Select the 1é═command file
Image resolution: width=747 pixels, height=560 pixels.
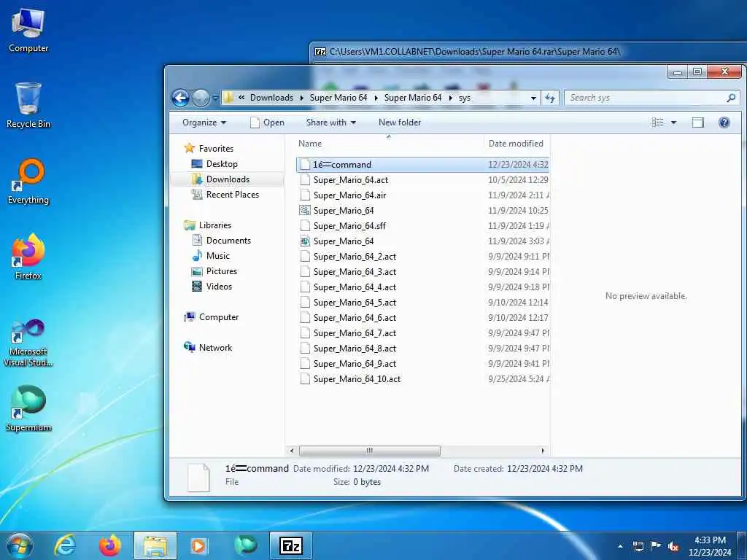[422, 165]
